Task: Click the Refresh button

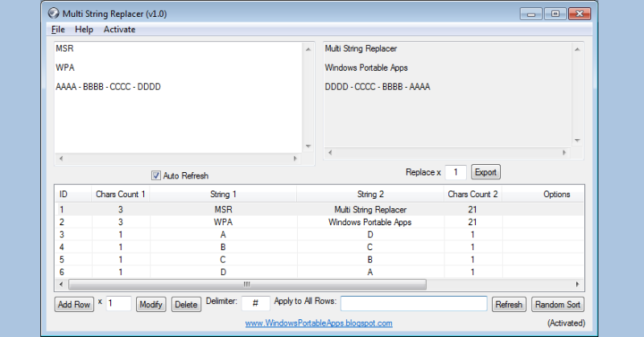Action: coord(509,305)
